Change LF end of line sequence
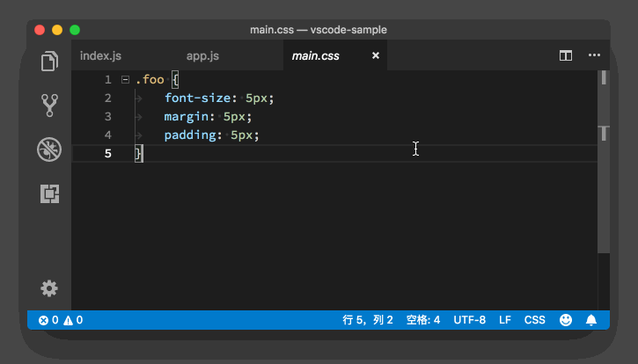The width and height of the screenshot is (638, 364). (x=505, y=320)
